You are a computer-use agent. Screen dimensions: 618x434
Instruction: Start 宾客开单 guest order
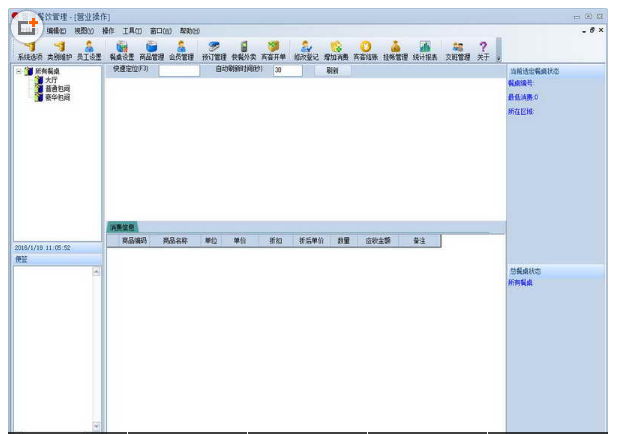(274, 51)
